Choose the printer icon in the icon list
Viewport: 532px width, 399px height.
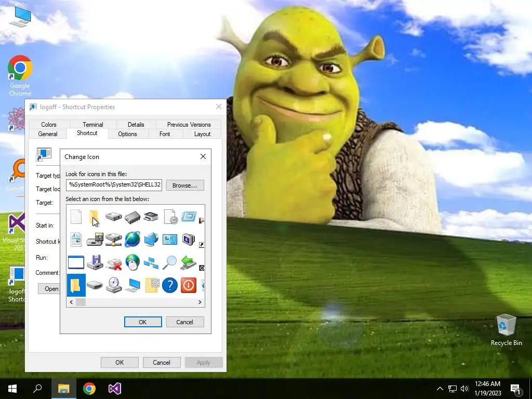(151, 217)
